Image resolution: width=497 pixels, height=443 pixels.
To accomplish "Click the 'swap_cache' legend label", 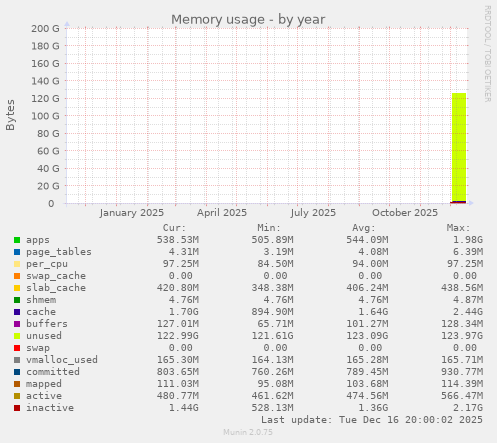I will click(x=56, y=276).
